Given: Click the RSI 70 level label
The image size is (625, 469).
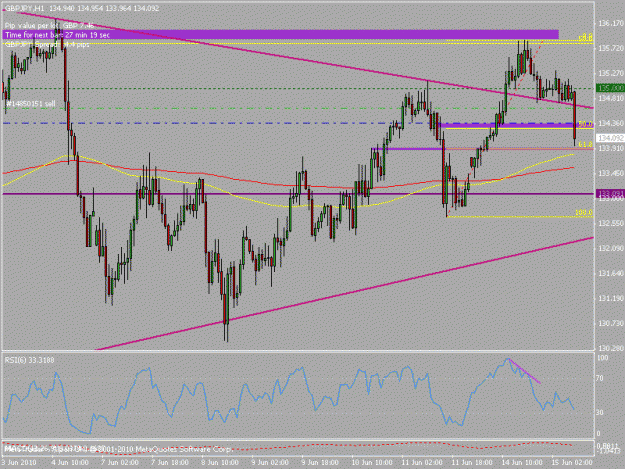Looking at the screenshot, I should point(601,378).
